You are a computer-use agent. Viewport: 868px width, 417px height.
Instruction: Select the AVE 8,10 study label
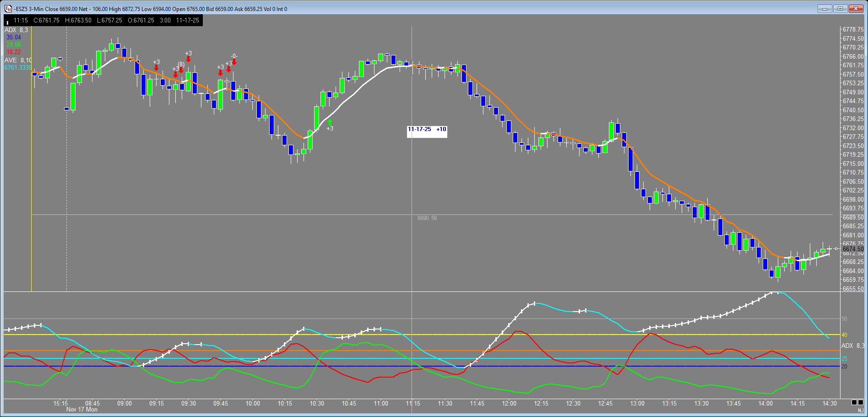pyautogui.click(x=18, y=60)
